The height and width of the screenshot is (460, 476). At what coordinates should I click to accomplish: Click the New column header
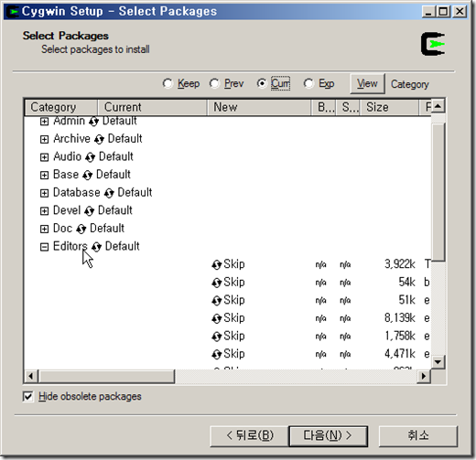pos(259,107)
